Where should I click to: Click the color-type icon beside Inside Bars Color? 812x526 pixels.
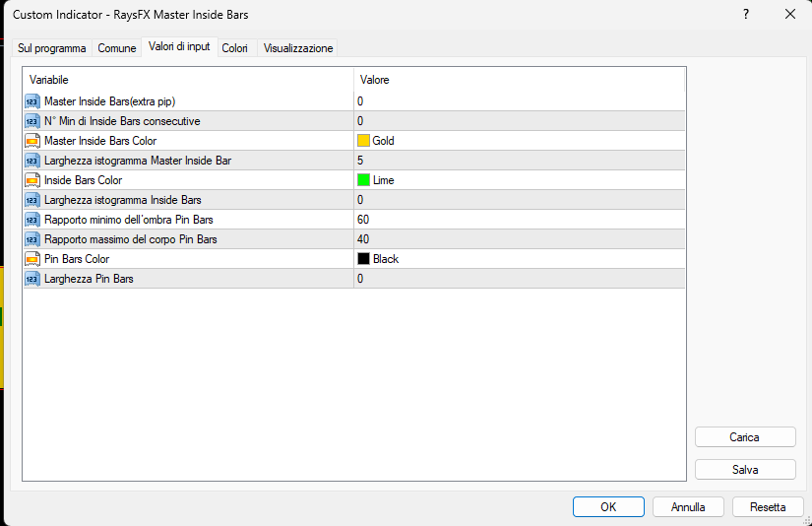click(x=32, y=180)
